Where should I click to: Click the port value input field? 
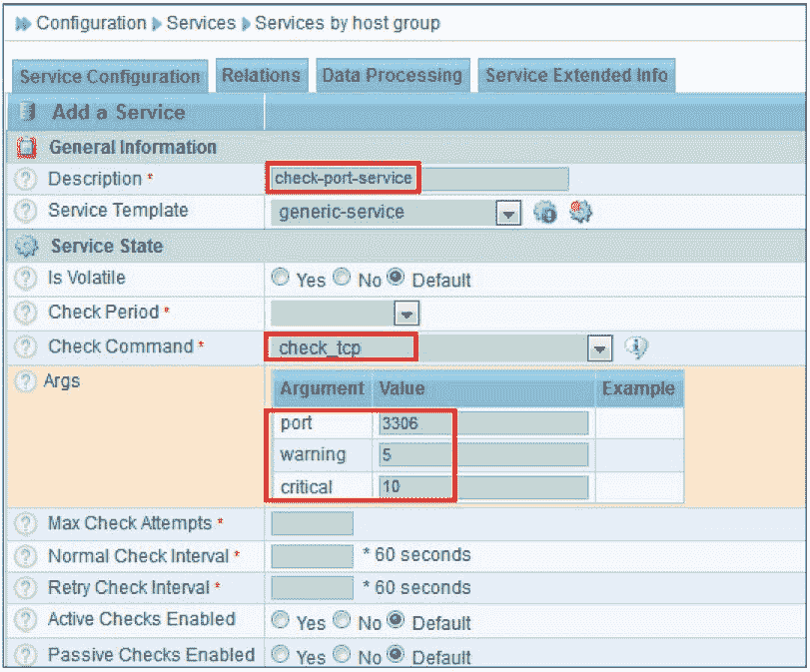click(x=483, y=423)
